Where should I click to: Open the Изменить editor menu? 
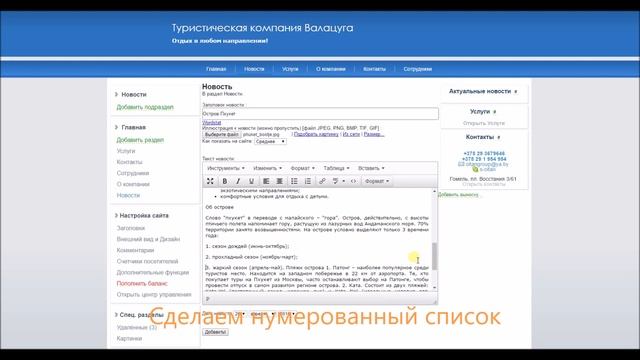click(x=267, y=168)
